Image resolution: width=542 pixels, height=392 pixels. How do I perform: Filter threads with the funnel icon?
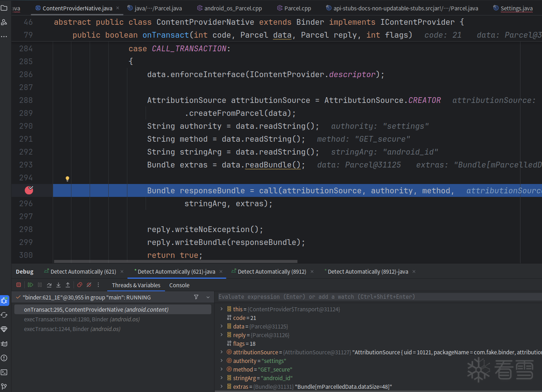point(196,297)
